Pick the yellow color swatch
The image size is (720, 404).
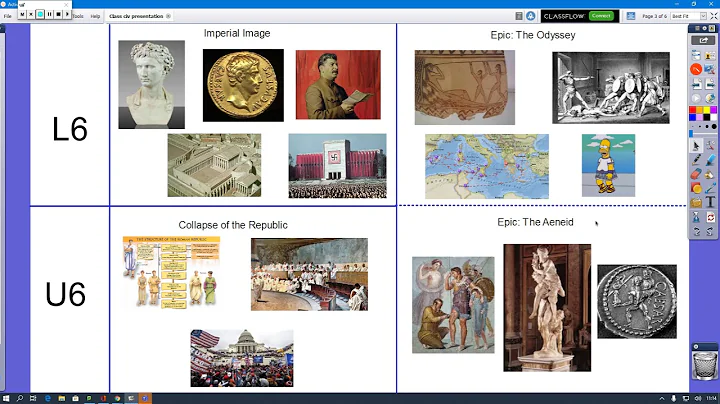[x=707, y=110]
